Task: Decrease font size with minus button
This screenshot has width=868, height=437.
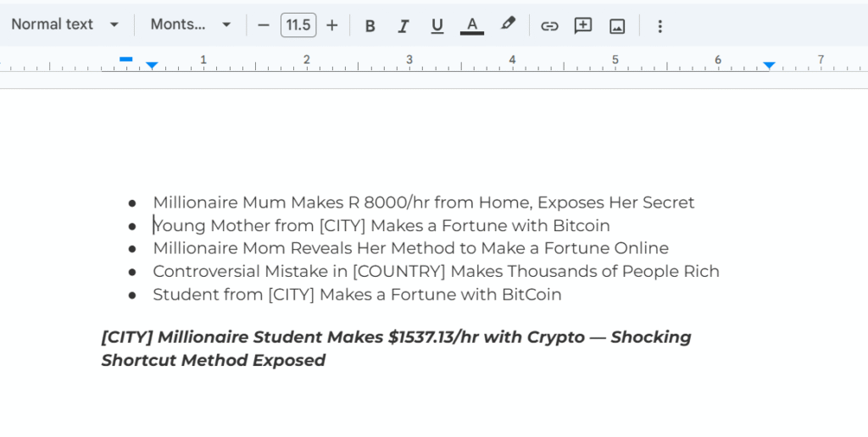Action: [x=264, y=25]
